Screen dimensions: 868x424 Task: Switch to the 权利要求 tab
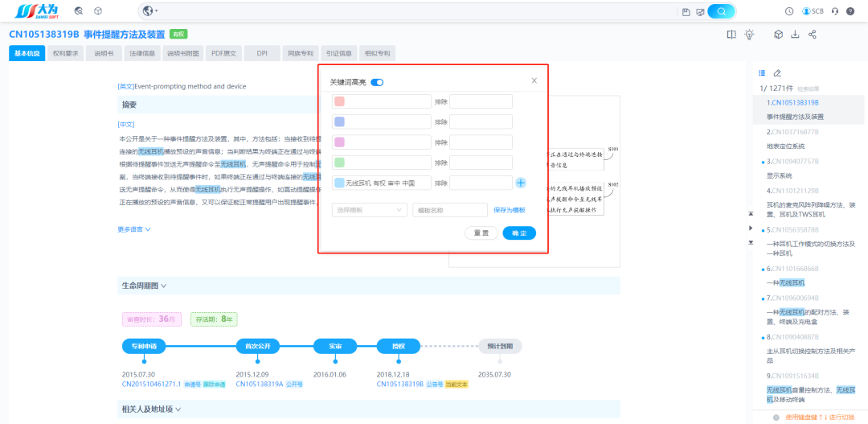pos(65,54)
